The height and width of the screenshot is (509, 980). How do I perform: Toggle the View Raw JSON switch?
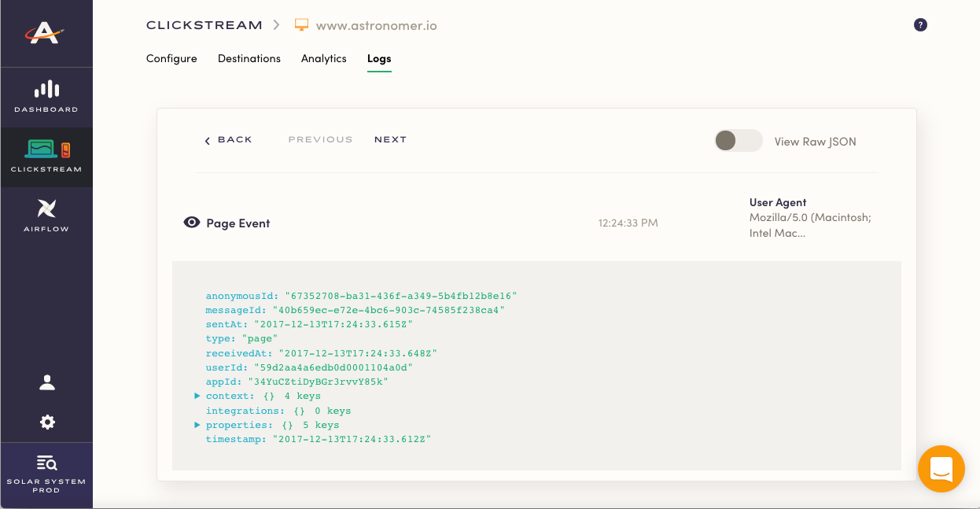pyautogui.click(x=738, y=141)
